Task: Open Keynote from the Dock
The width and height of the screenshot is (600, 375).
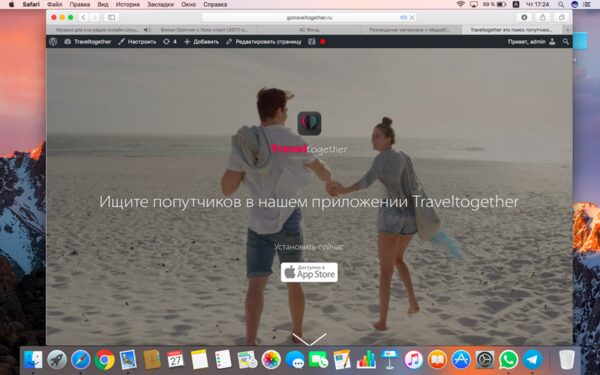Action: (x=390, y=360)
